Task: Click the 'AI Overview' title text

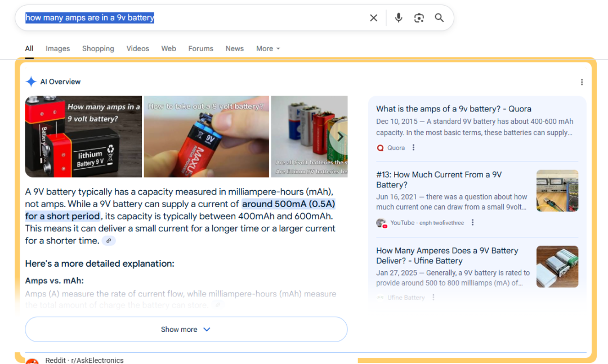Action: point(60,82)
